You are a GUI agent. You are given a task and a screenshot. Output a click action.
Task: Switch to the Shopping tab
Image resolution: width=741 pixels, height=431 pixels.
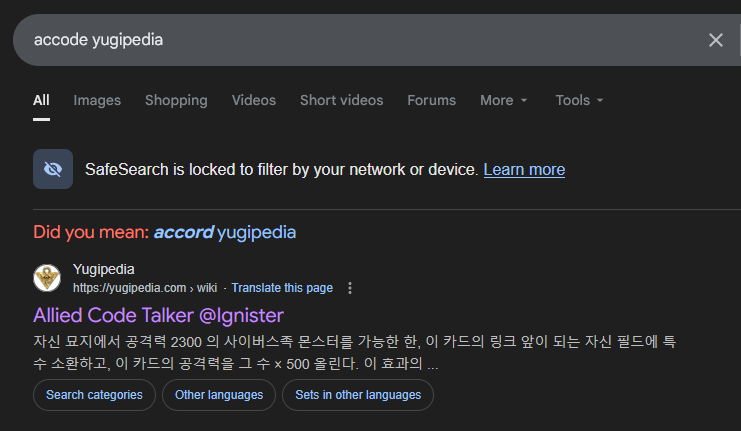pyautogui.click(x=176, y=100)
